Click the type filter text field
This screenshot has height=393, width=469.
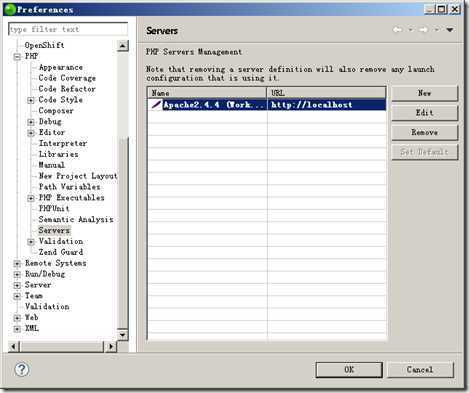point(68,29)
